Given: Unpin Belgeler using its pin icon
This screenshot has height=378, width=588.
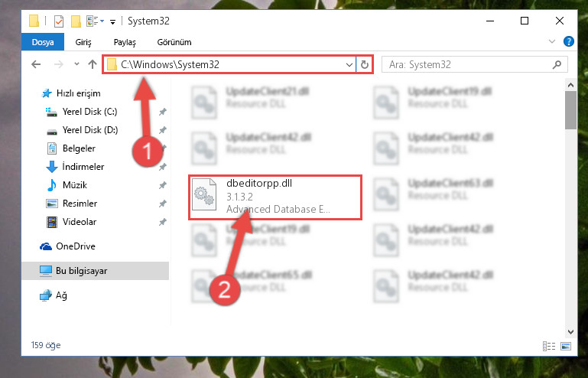Looking at the screenshot, I should pos(162,148).
